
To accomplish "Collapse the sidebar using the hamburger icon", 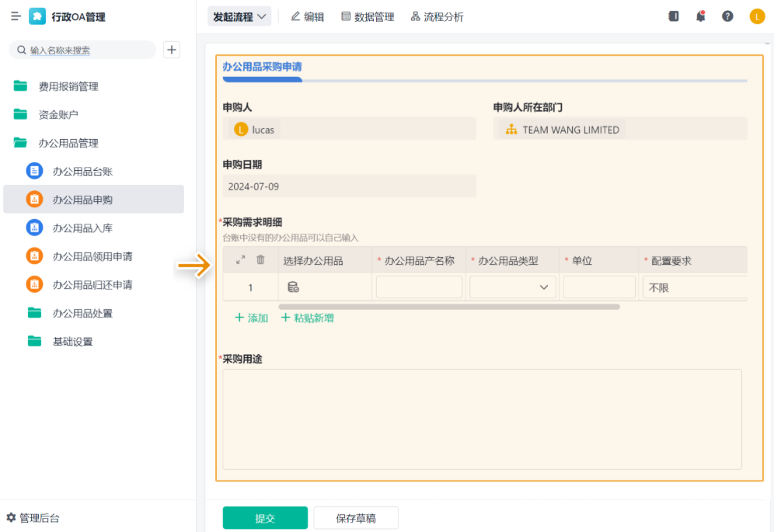I will click(x=16, y=16).
